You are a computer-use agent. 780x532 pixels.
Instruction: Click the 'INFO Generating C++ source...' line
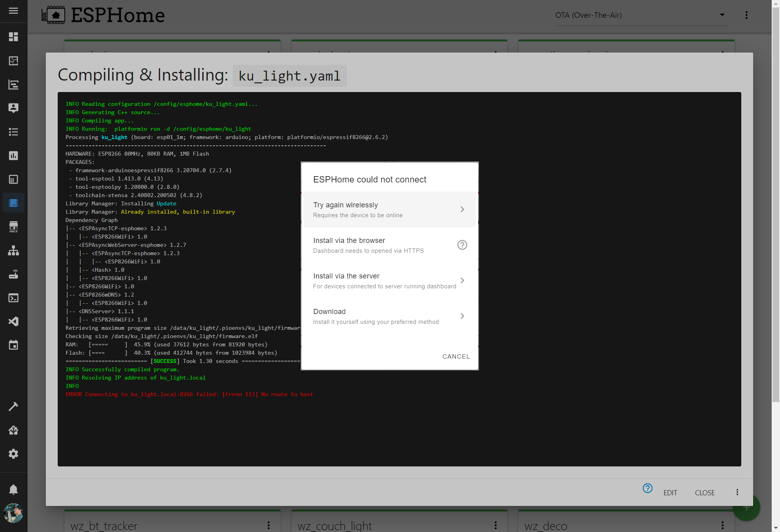pos(113,112)
